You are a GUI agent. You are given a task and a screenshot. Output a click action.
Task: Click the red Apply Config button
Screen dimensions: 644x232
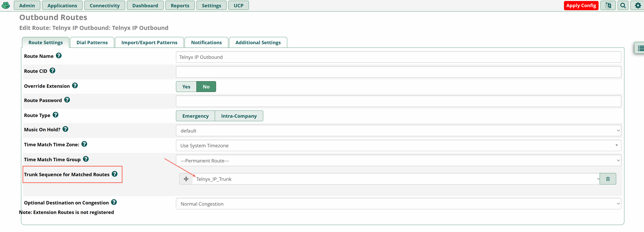tap(581, 5)
